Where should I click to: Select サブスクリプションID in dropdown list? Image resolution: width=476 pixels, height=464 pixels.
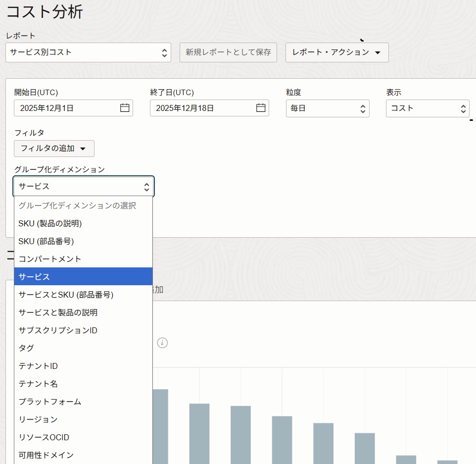[58, 330]
